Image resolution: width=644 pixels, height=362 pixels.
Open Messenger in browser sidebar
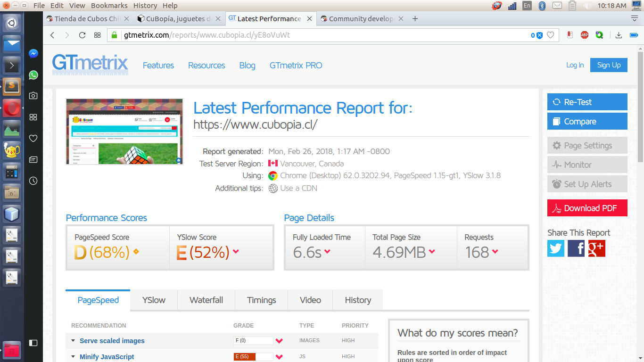tap(33, 54)
